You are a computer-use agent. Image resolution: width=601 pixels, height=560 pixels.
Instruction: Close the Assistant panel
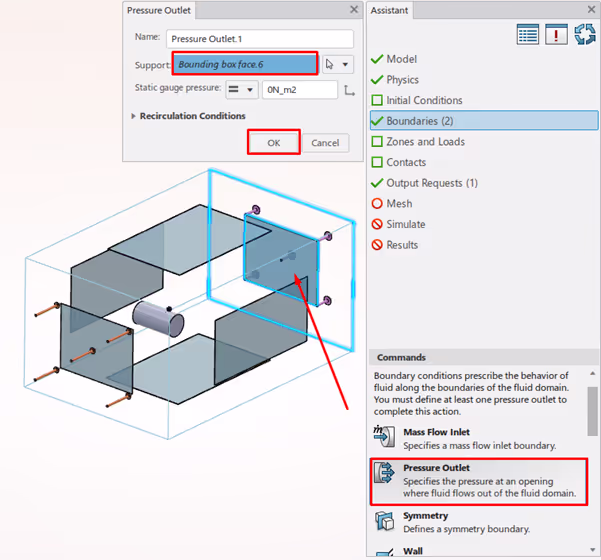pos(591,10)
